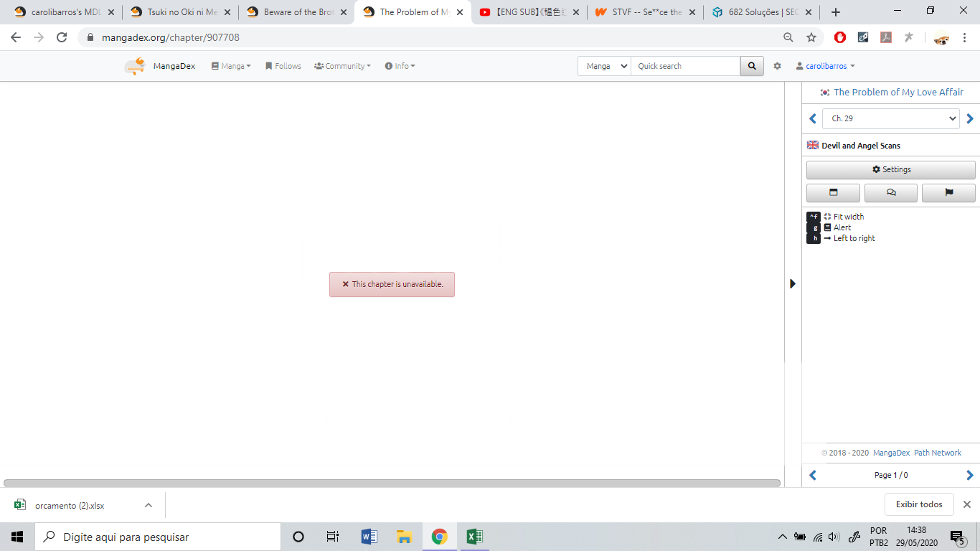
Task: Click the magnifier search button
Action: tap(751, 66)
